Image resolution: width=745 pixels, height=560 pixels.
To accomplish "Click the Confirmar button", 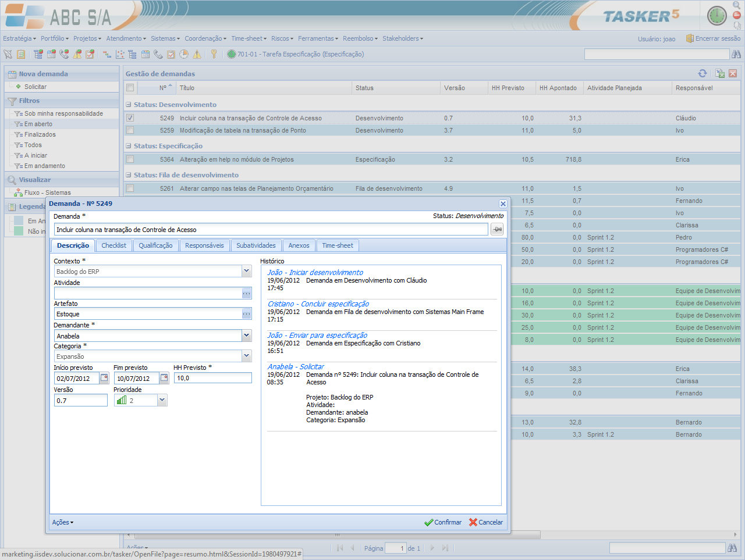I will click(x=443, y=522).
